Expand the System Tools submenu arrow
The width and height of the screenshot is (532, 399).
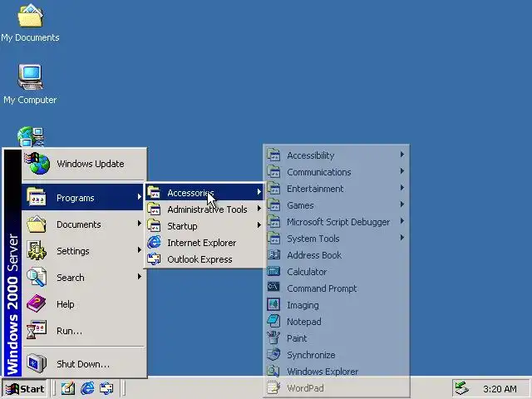[402, 238]
